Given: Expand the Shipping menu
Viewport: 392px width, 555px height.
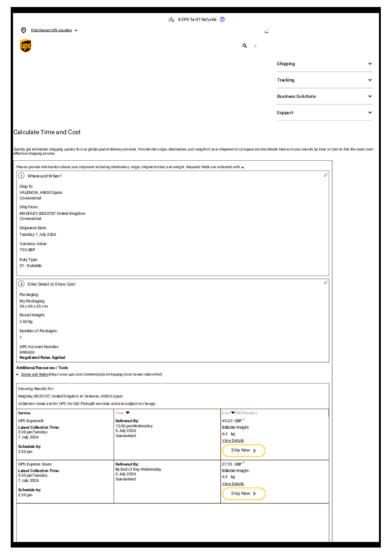Looking at the screenshot, I should 324,64.
